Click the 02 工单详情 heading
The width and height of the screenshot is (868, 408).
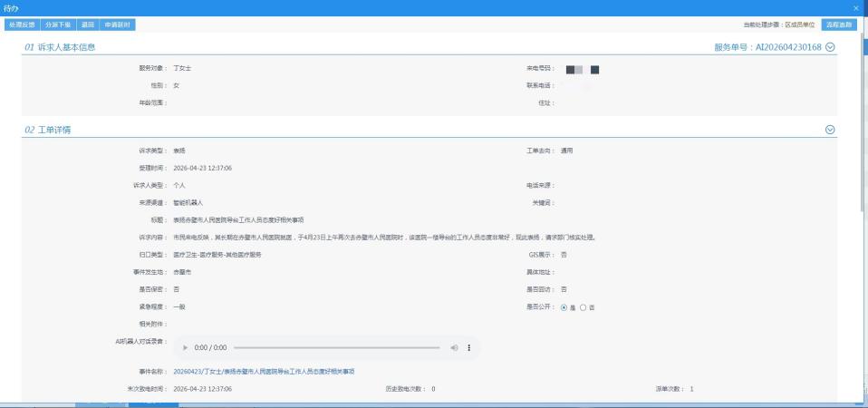click(48, 130)
